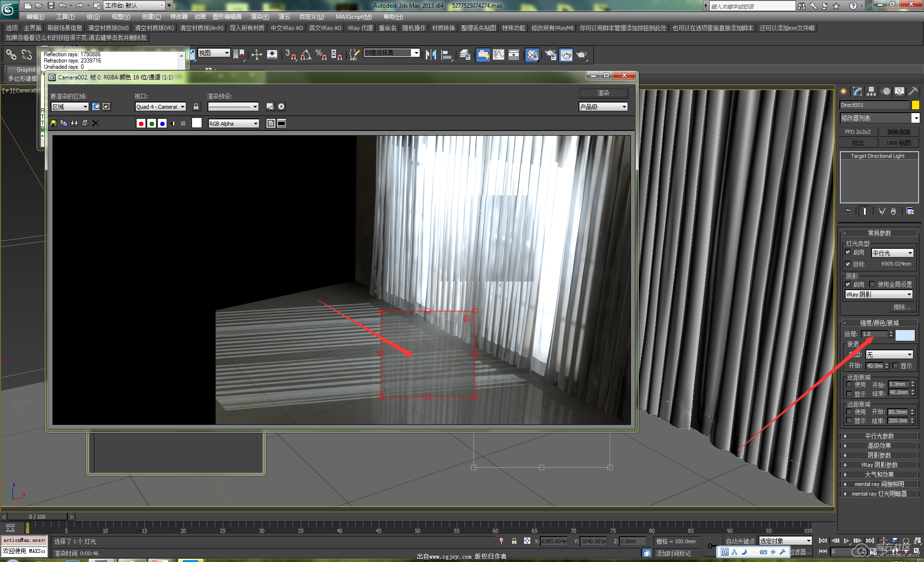Click the 自动关键点 auto key button

click(740, 541)
